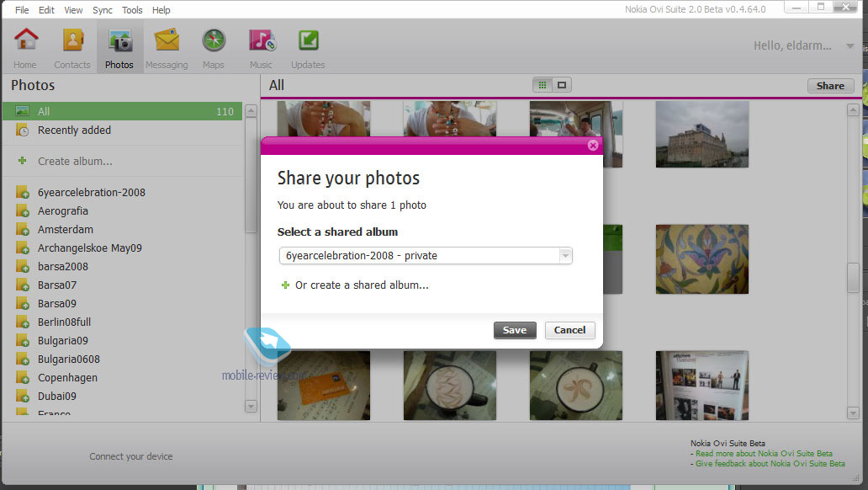Screen dimensions: 868x490
Task: Open the shared album dropdown
Action: pyautogui.click(x=565, y=256)
